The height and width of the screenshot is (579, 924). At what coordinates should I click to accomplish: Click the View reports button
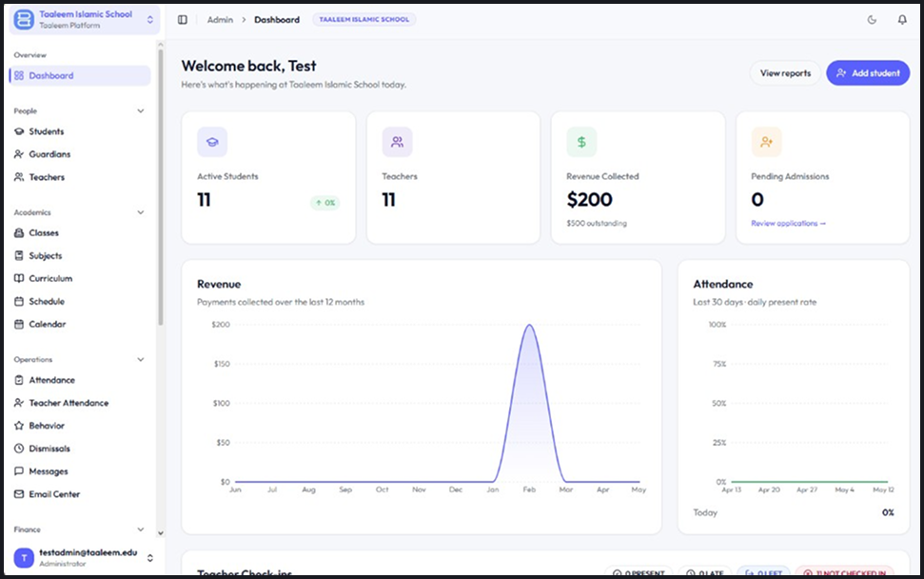[785, 73]
